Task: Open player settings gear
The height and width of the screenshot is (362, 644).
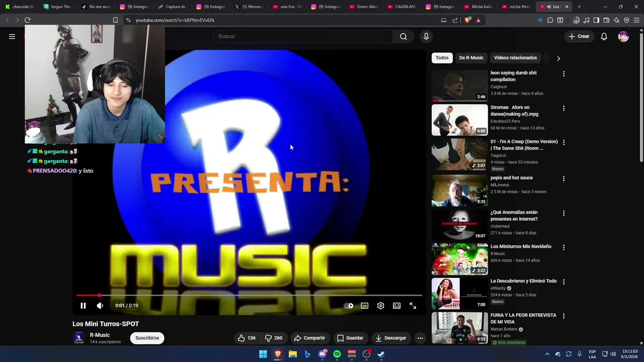Action: [x=380, y=305]
